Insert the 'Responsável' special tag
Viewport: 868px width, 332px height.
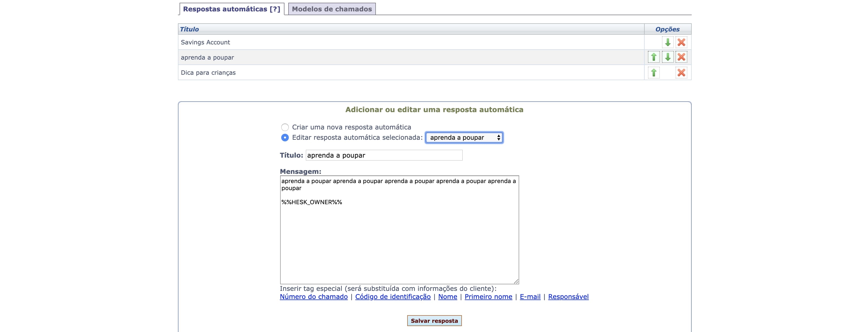[568, 297]
